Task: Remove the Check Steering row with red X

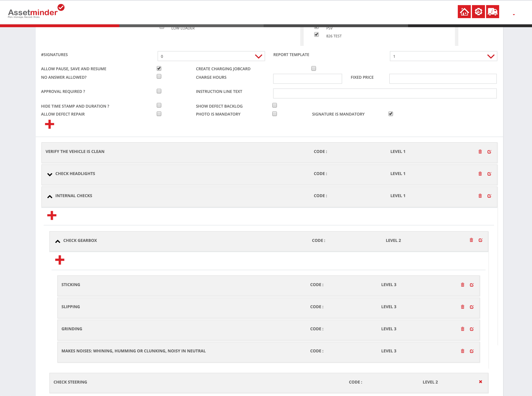Action: click(x=480, y=382)
